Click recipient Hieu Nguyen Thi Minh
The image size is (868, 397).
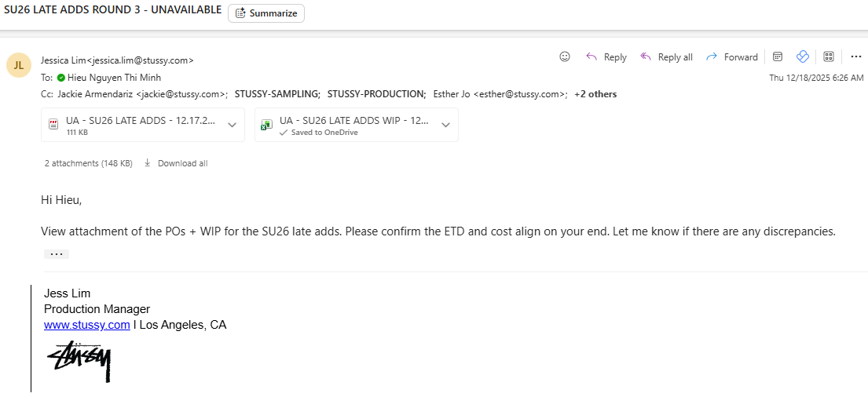(x=112, y=78)
